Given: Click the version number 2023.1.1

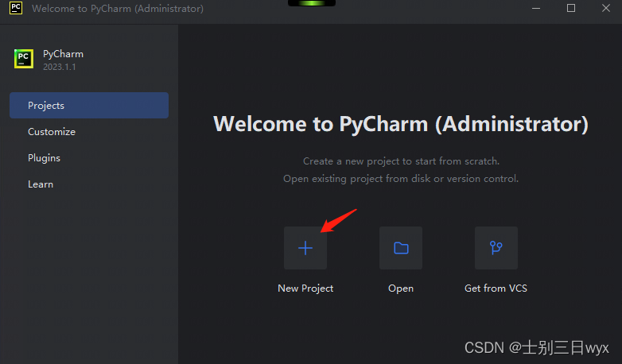Looking at the screenshot, I should [x=59, y=67].
